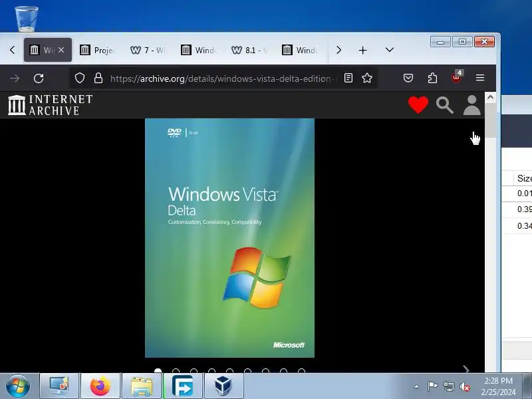
Task: Switch to Firefox in the taskbar
Action: tap(100, 386)
